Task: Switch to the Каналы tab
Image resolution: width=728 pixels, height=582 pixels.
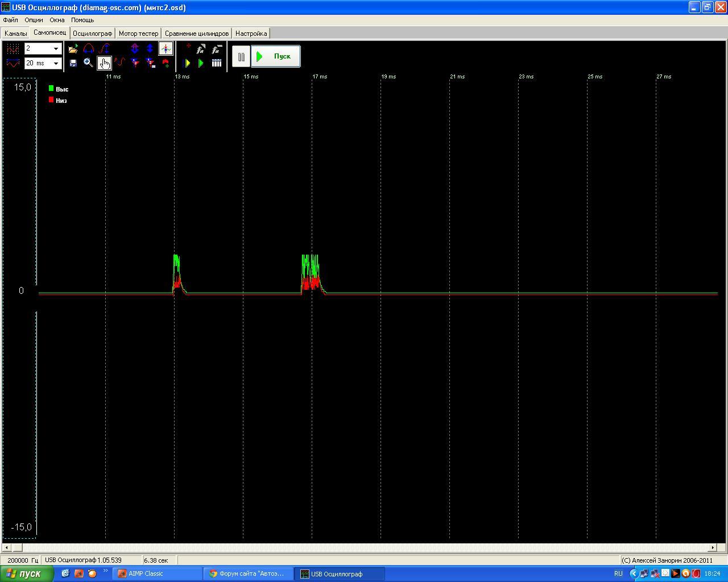Action: [15, 34]
